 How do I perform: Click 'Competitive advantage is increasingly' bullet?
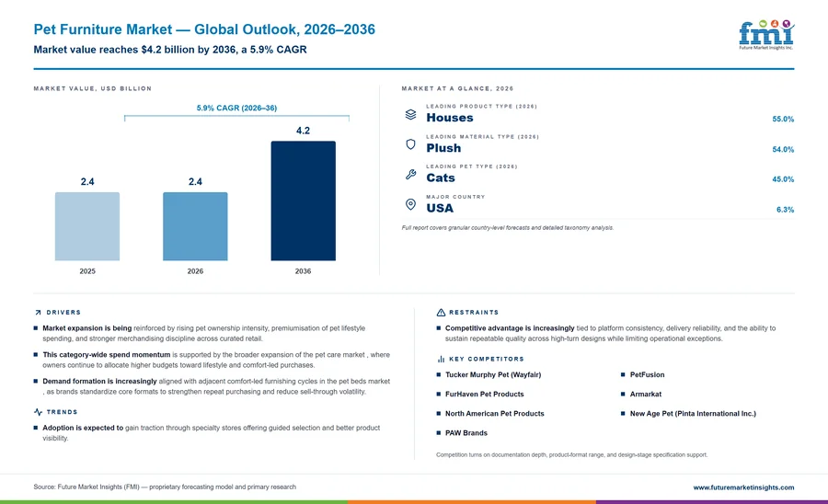pyautogui.click(x=611, y=334)
